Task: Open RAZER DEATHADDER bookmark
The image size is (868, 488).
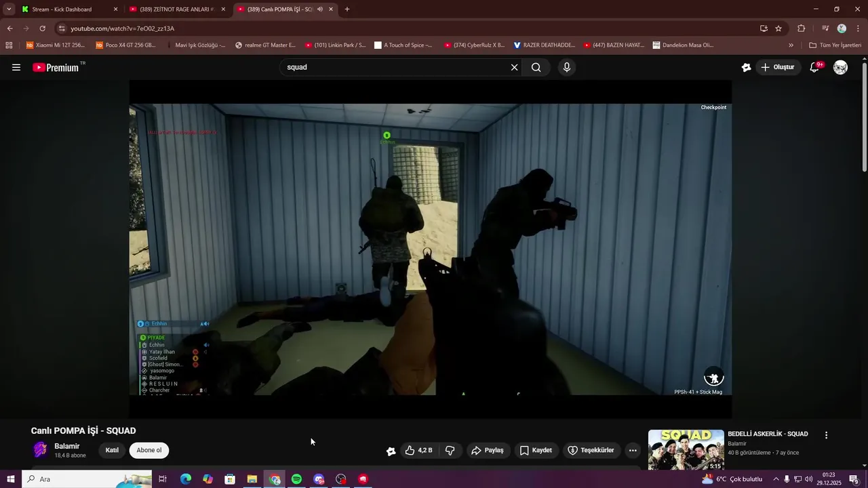Action: [x=544, y=45]
